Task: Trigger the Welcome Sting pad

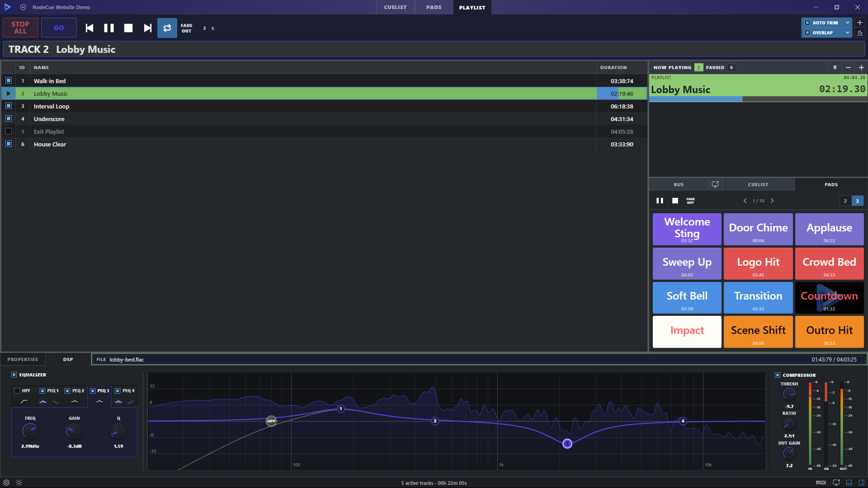Action: click(687, 229)
